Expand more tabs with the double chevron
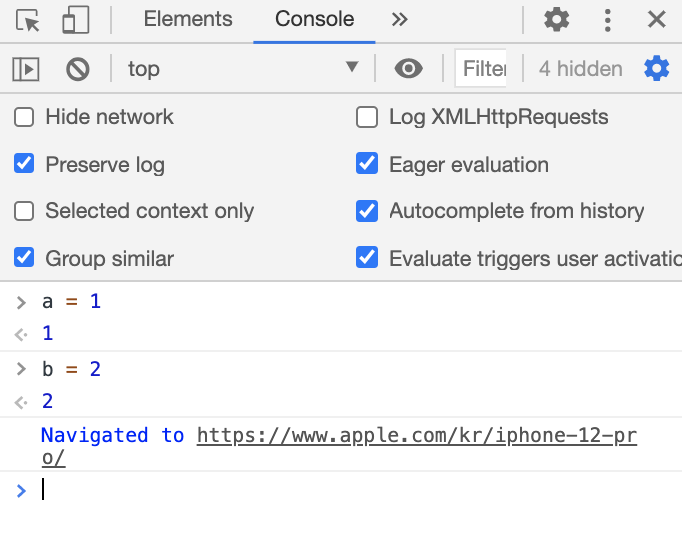682x540 pixels. [x=399, y=19]
